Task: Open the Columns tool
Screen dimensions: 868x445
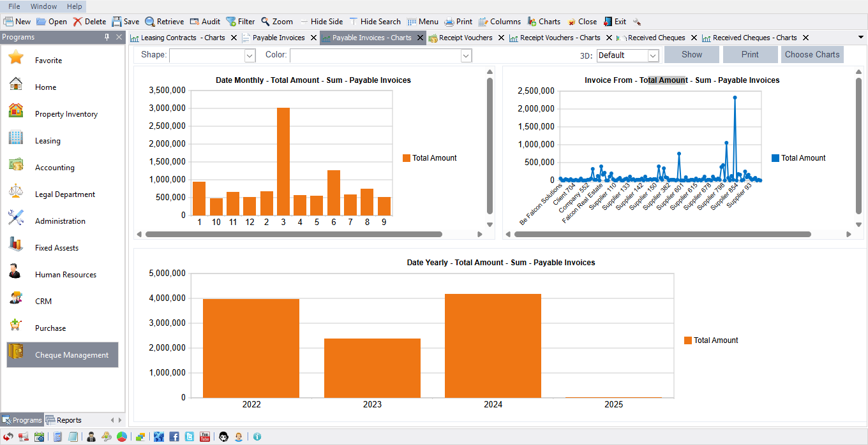Action: coord(500,21)
